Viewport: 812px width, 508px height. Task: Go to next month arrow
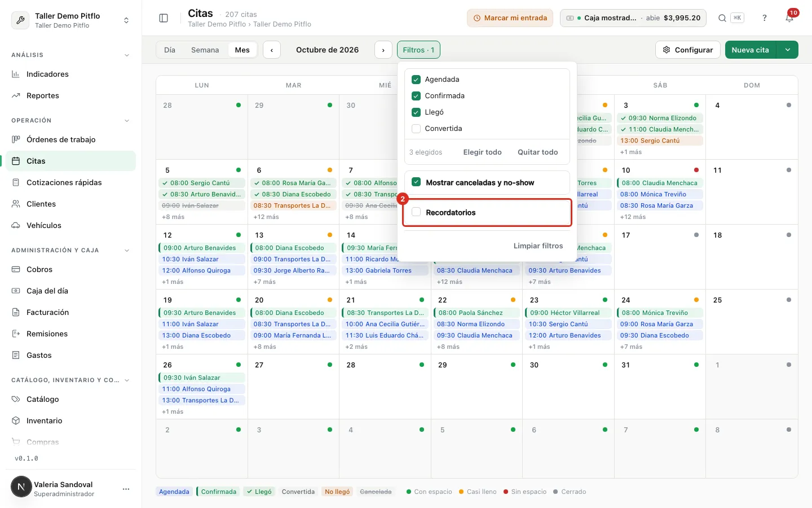(383, 50)
